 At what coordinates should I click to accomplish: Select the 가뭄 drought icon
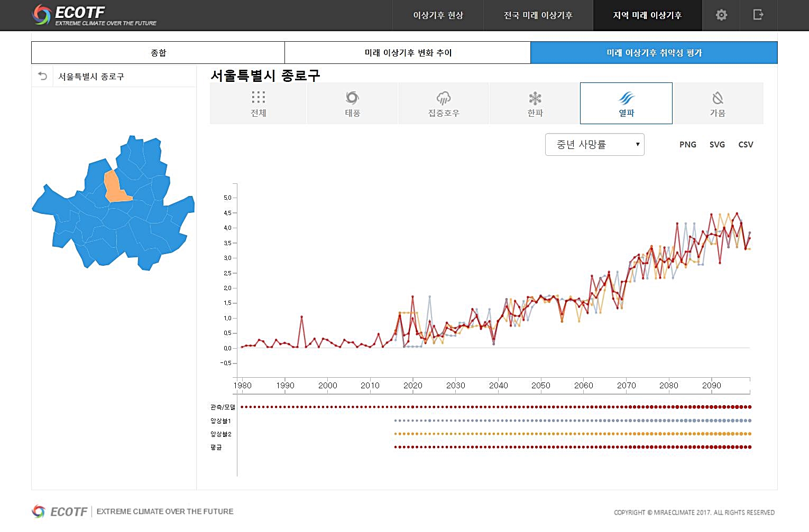tap(718, 98)
